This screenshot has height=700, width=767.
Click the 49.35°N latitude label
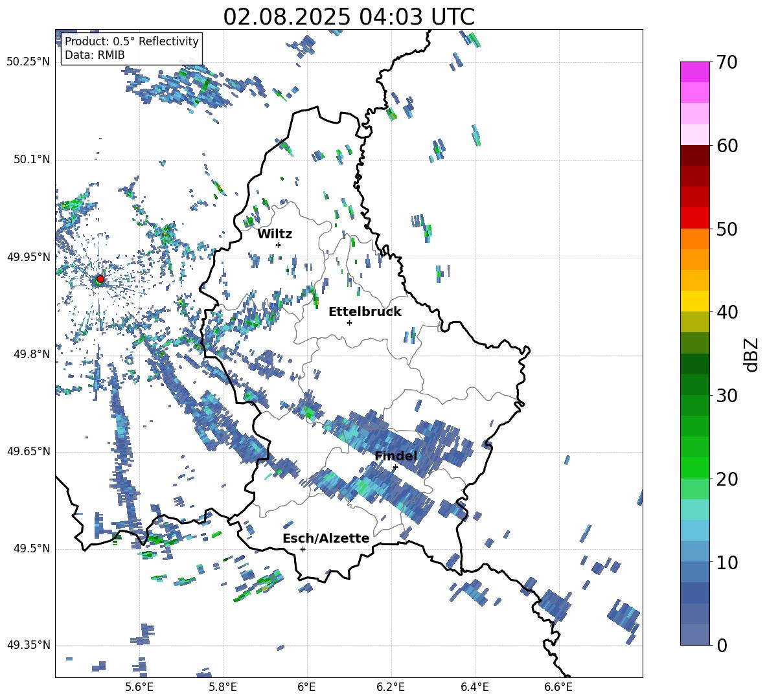[x=29, y=645]
